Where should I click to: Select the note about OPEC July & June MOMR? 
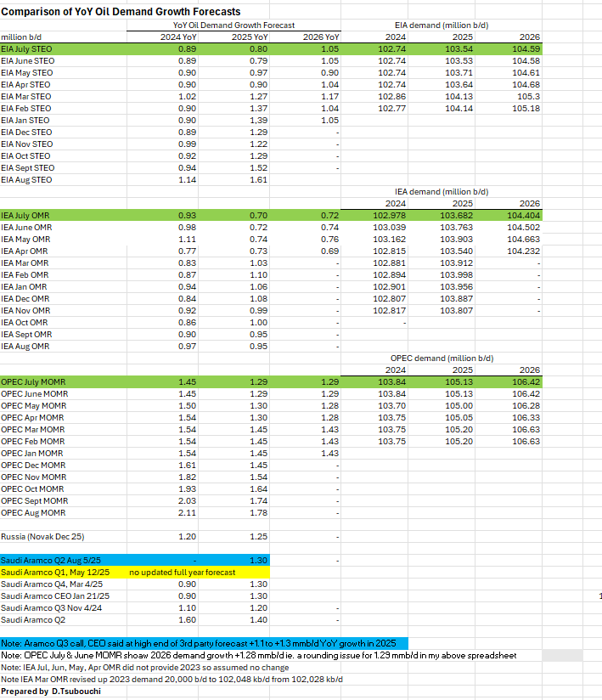[259, 655]
